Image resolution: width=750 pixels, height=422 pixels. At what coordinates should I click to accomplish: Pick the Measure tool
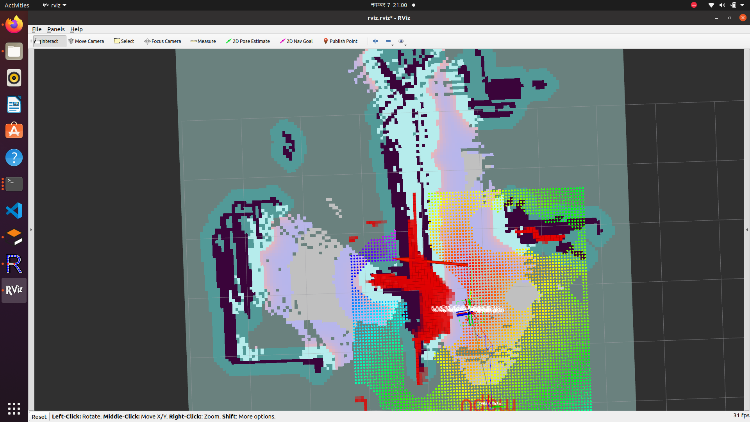pyautogui.click(x=203, y=41)
